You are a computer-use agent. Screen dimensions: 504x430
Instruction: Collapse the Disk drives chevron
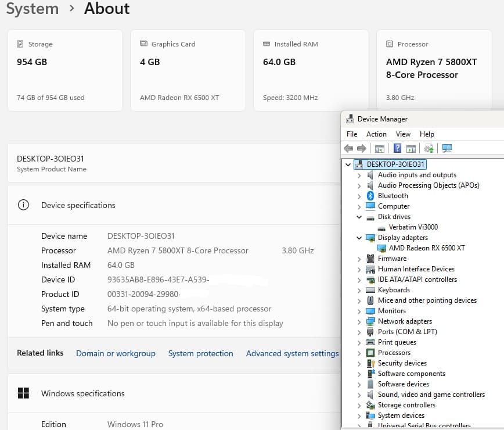pyautogui.click(x=359, y=217)
